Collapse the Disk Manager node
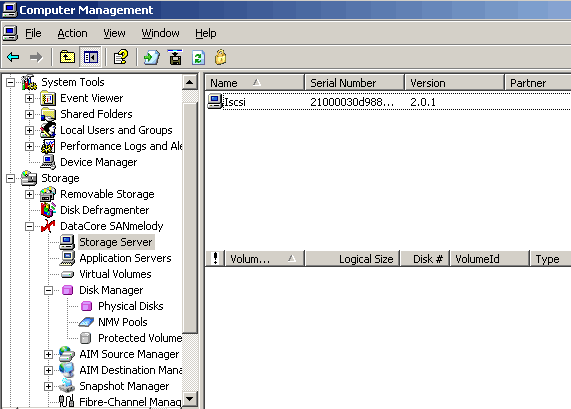 tap(48, 290)
